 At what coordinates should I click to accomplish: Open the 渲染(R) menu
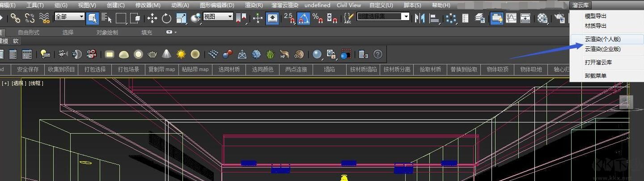(x=254, y=5)
